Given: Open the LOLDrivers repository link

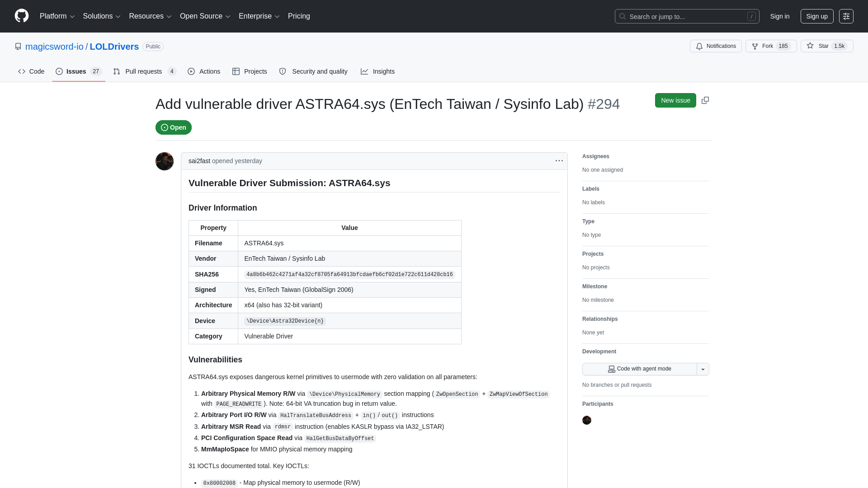Looking at the screenshot, I should pos(114,47).
